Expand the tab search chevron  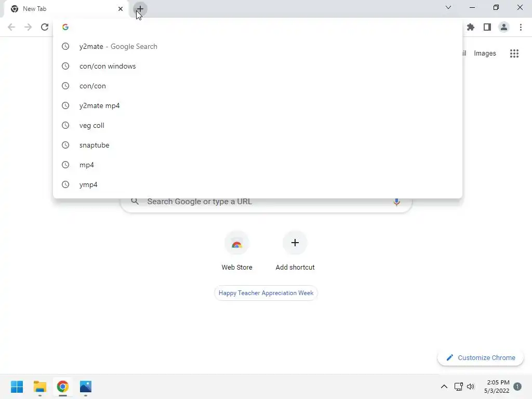(448, 7)
